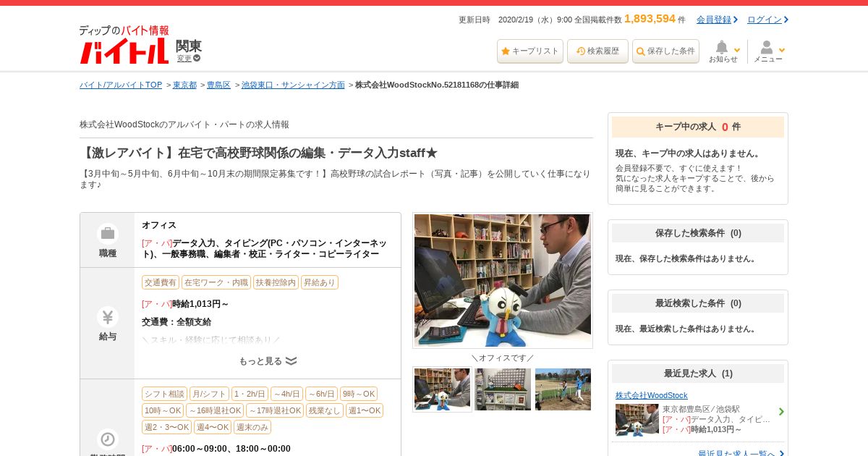Click 最近見た求人 (1) header
This screenshot has width=868, height=456.
[698, 373]
